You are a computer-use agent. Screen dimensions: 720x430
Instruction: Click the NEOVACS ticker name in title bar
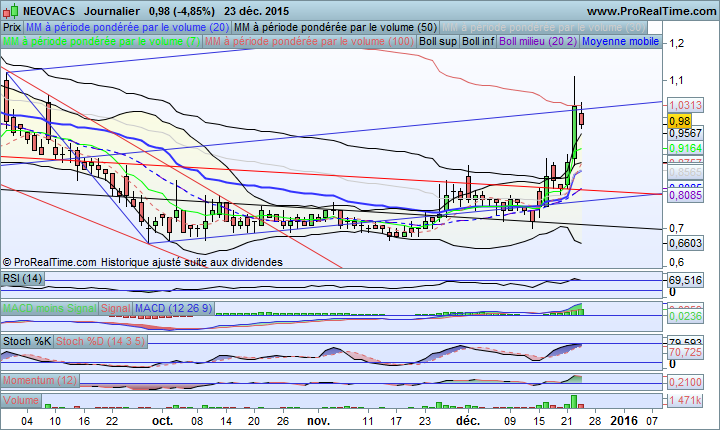coord(49,11)
